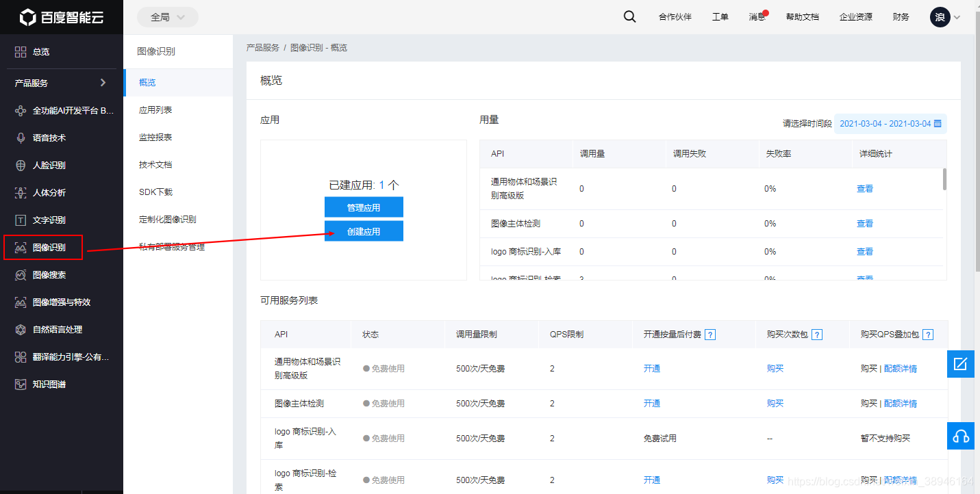The height and width of the screenshot is (494, 980).
Task: Expand the account menu arrow
Action: pos(957,18)
